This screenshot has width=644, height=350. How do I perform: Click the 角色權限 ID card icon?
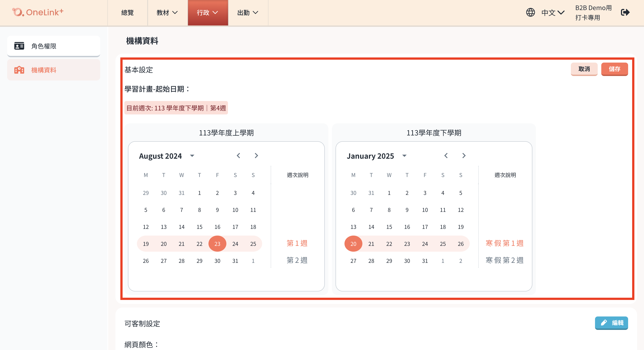[19, 46]
